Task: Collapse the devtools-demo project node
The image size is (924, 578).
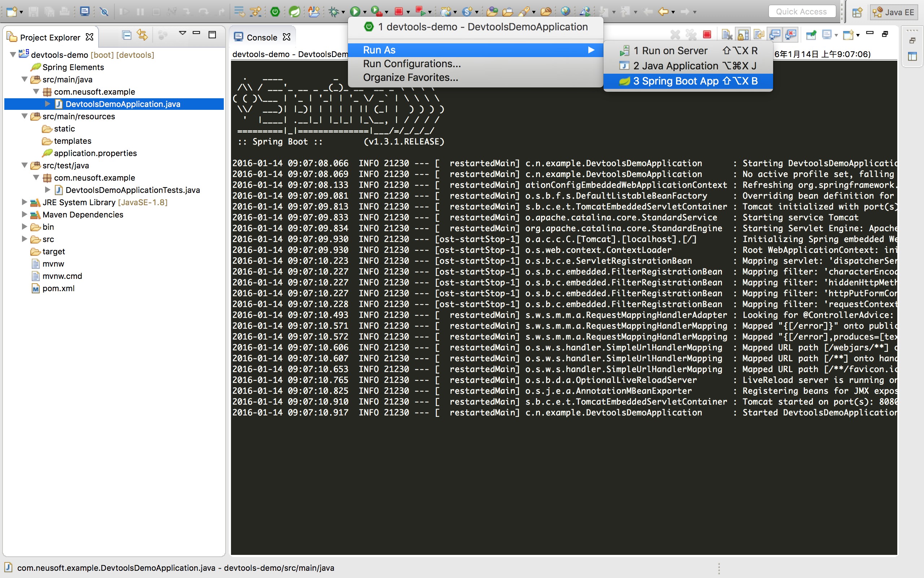Action: point(13,55)
